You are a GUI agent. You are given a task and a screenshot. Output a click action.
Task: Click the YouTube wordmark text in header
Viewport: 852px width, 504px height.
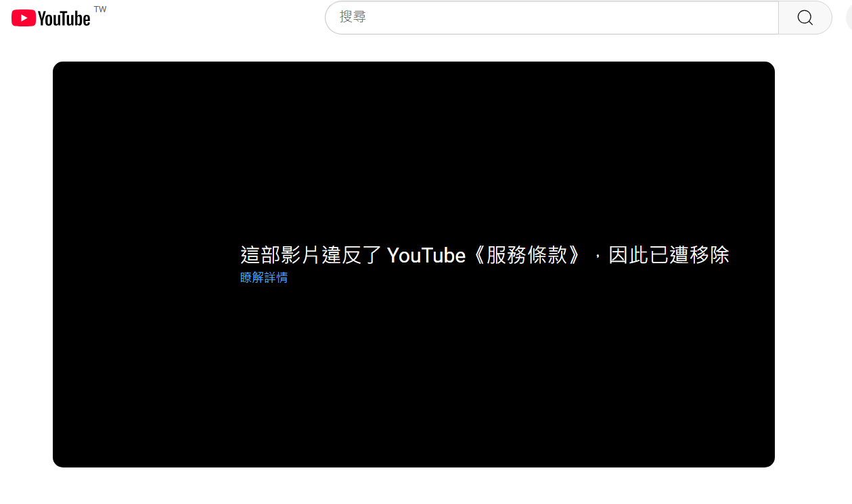pos(64,19)
